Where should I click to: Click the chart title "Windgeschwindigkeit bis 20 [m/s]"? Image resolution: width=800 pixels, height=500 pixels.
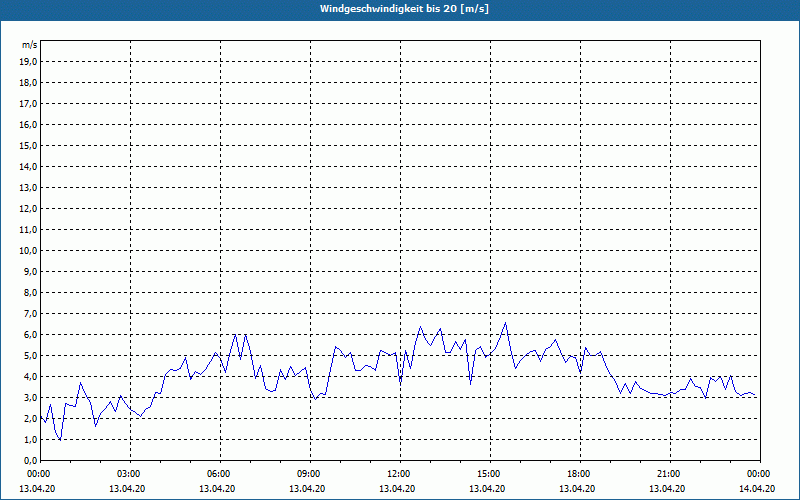tap(404, 9)
